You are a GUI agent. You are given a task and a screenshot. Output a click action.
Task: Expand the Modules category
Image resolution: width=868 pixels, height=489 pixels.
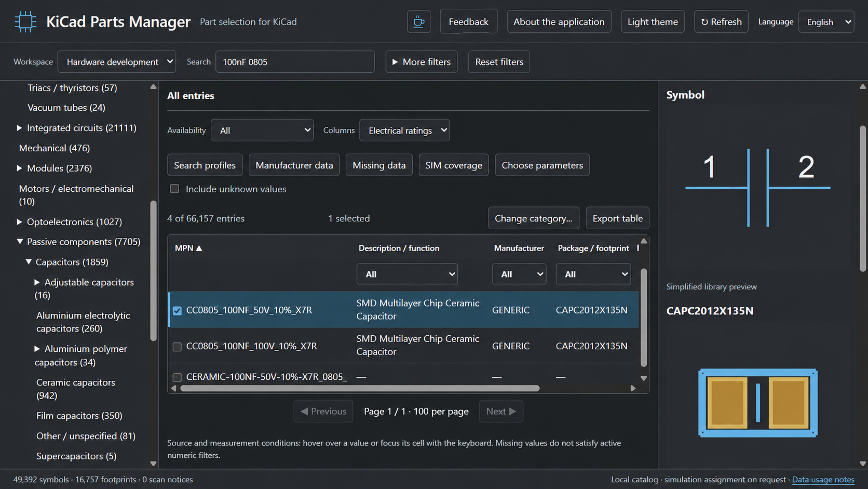click(19, 168)
